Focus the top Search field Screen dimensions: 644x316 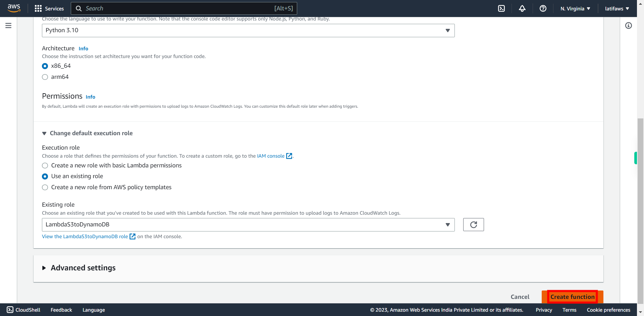click(x=184, y=8)
